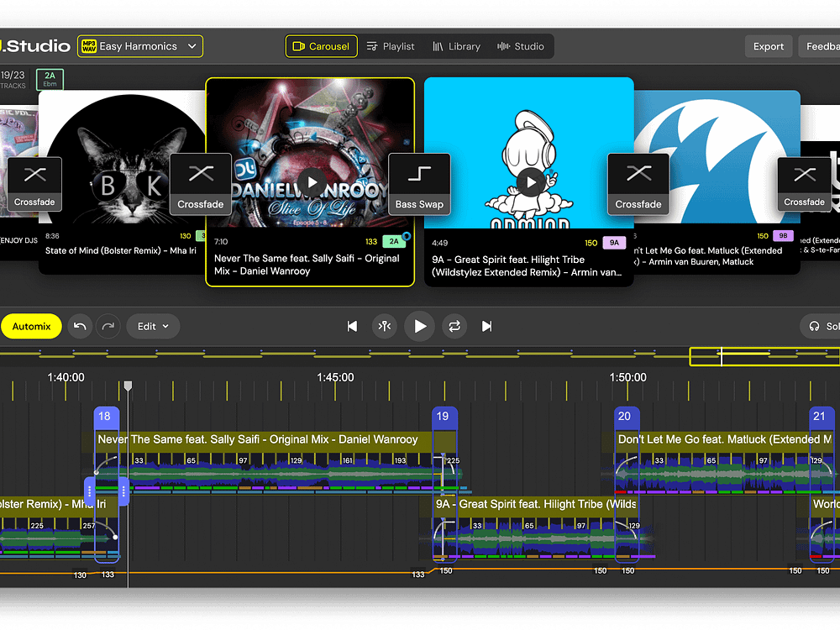Open the Bass Swap transition card
The image size is (840, 630).
419,184
